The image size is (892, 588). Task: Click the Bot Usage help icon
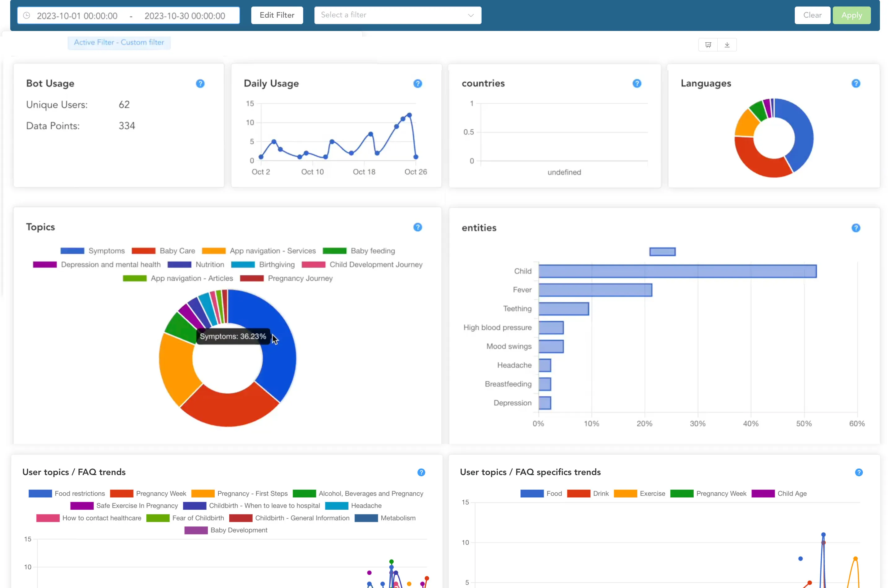(x=200, y=84)
